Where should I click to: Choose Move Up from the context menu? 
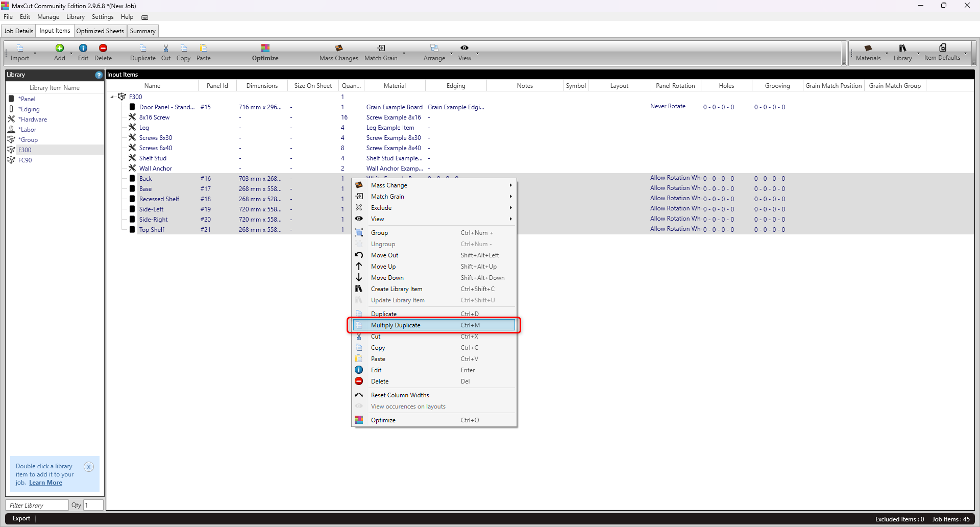coord(434,267)
